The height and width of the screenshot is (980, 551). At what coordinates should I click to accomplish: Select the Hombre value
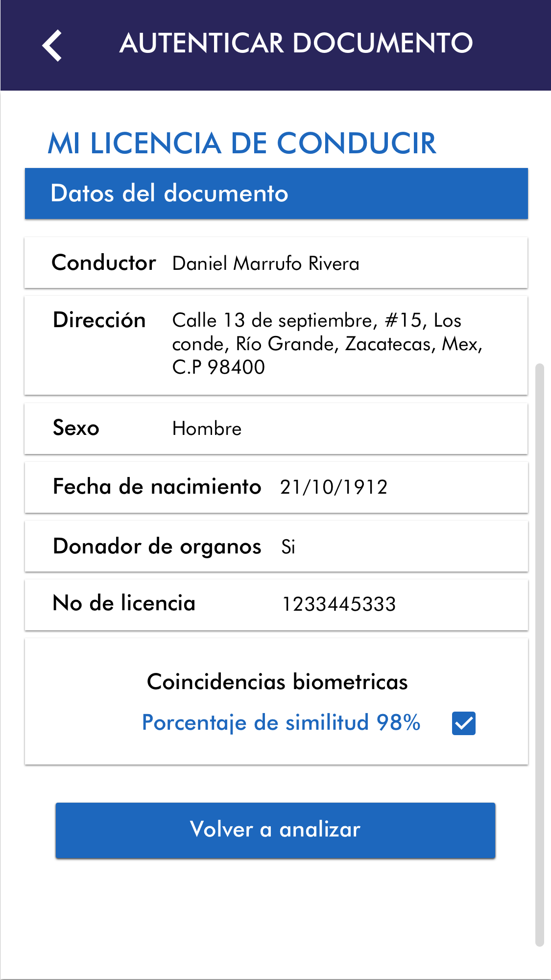(207, 429)
